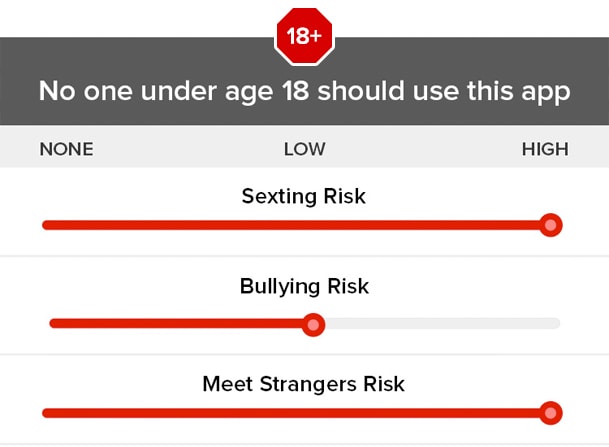Click the Bullying Risk heading
The width and height of the screenshot is (609, 447).
pos(304,287)
